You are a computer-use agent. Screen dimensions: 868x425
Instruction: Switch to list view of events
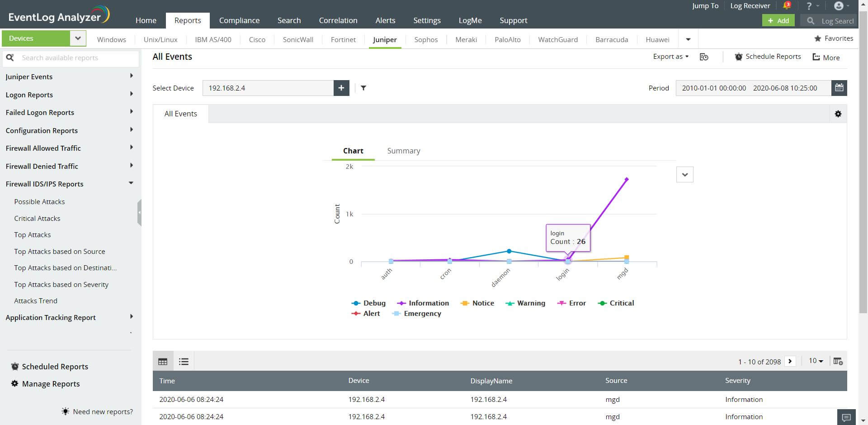(x=184, y=362)
